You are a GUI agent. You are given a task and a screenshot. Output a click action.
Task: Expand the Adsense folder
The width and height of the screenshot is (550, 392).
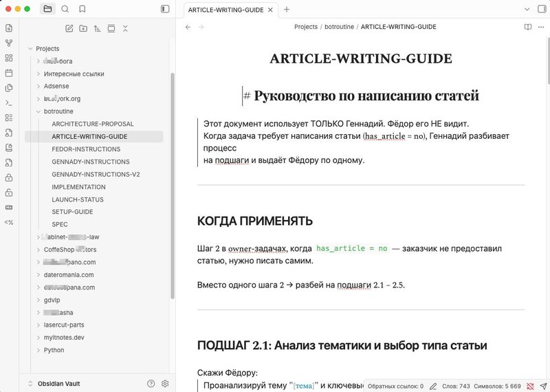pos(38,87)
